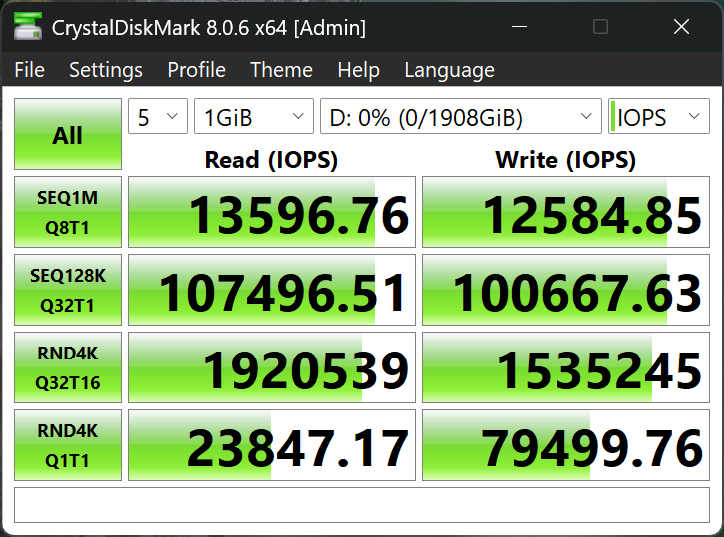724x537 pixels.
Task: Open the Profile menu
Action: 196,70
